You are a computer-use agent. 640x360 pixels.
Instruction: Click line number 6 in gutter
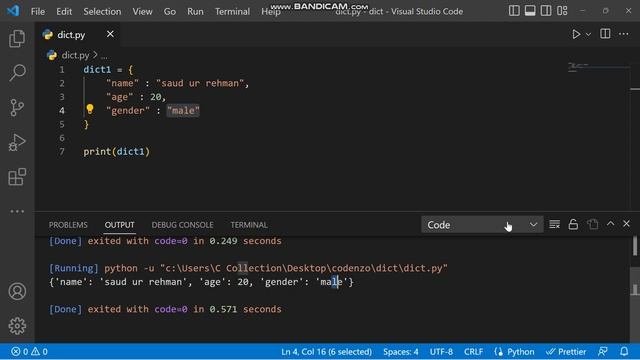point(62,138)
